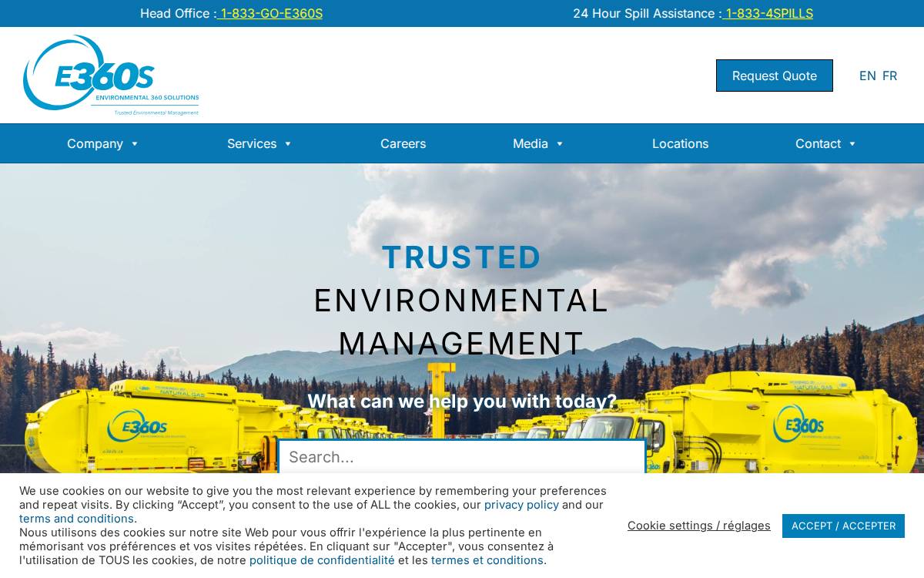
Task: Click ACCEPT / ACCEPTER cookie button
Action: (x=843, y=526)
